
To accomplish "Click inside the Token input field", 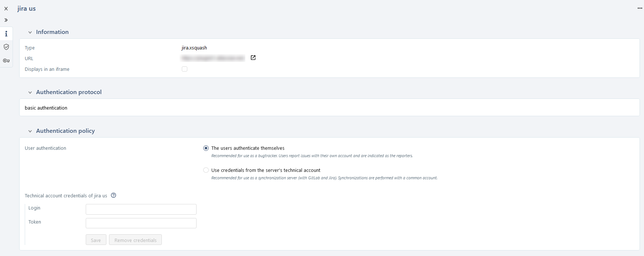I will coord(141,223).
